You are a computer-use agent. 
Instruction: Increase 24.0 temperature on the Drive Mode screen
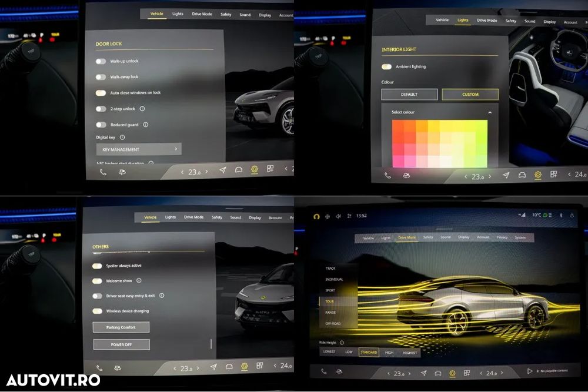[502, 373]
